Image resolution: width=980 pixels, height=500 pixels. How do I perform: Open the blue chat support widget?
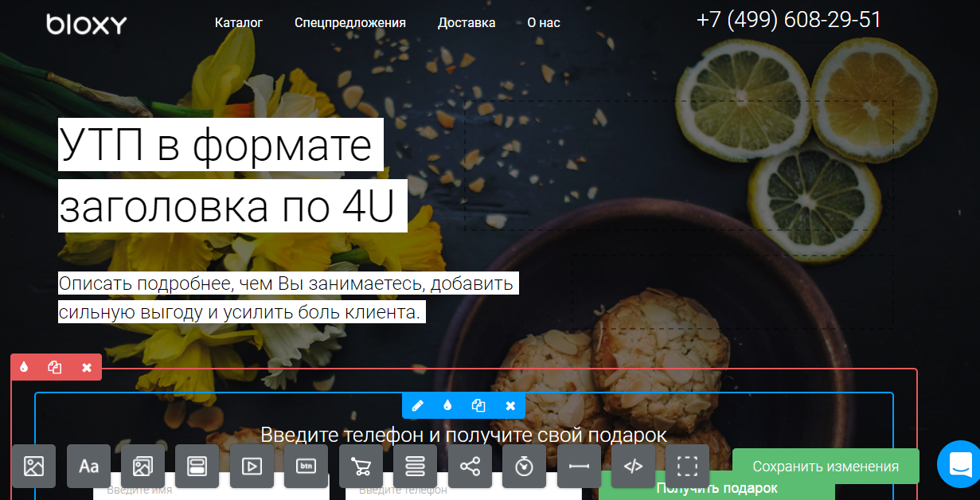pyautogui.click(x=959, y=464)
